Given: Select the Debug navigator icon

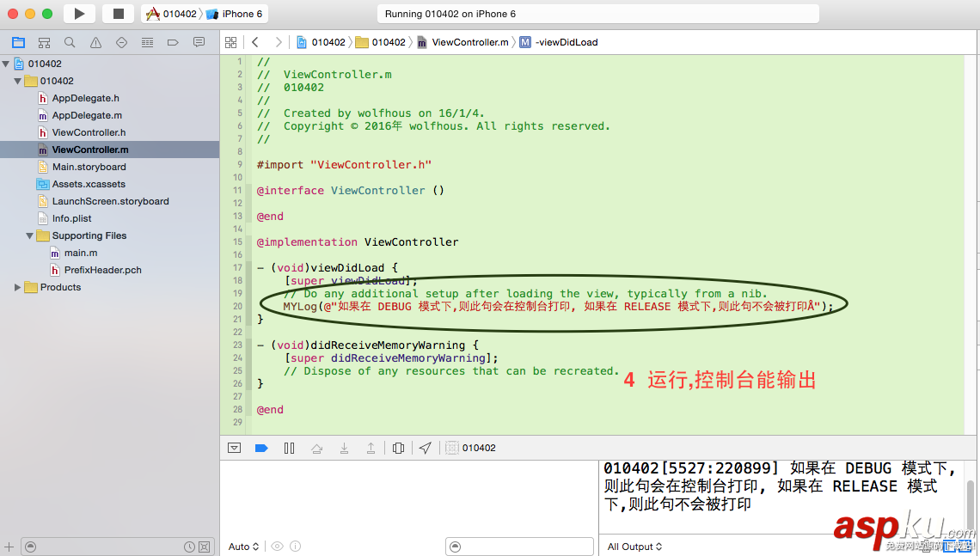Looking at the screenshot, I should [x=147, y=41].
